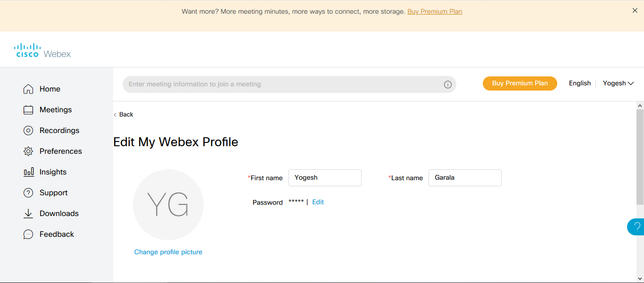
Task: Click the Meetings calendar icon
Action: 28,110
